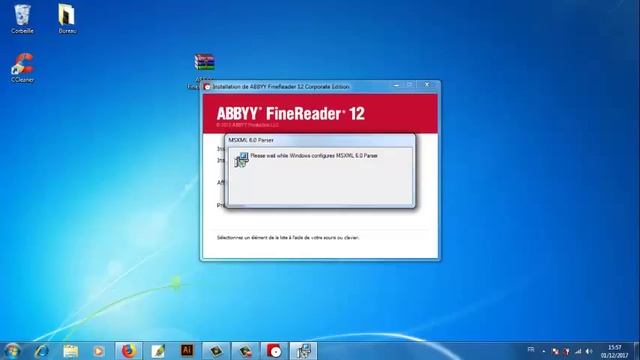Open the green chip app with red dot
This screenshot has width=640, height=360.
(245, 351)
